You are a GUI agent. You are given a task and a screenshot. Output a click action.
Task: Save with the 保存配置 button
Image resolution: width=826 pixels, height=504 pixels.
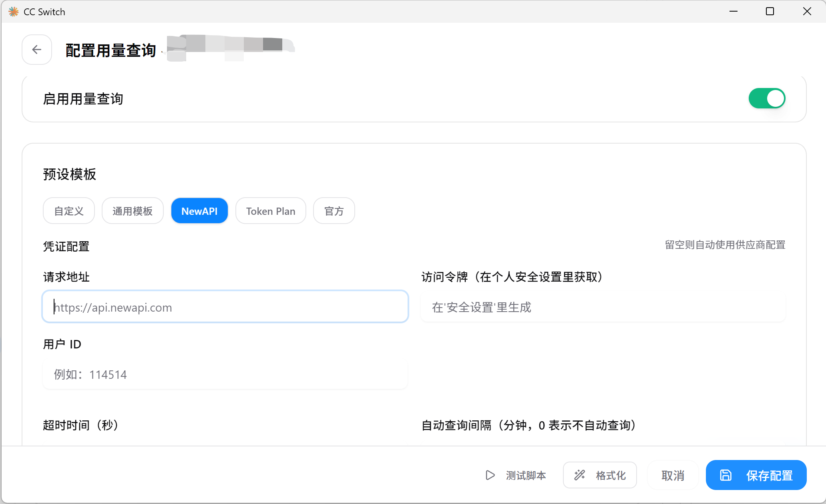[756, 475]
